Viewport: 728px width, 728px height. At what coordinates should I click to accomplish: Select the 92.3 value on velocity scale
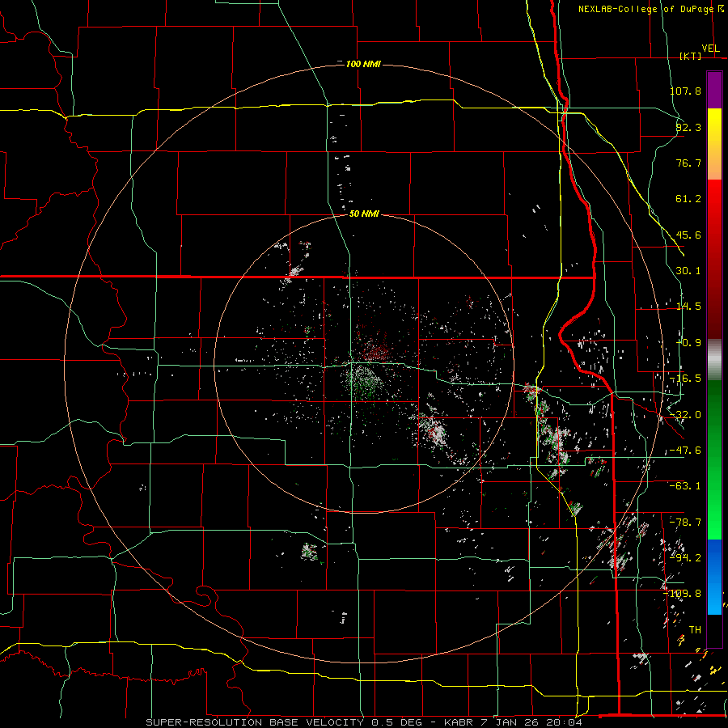688,127
